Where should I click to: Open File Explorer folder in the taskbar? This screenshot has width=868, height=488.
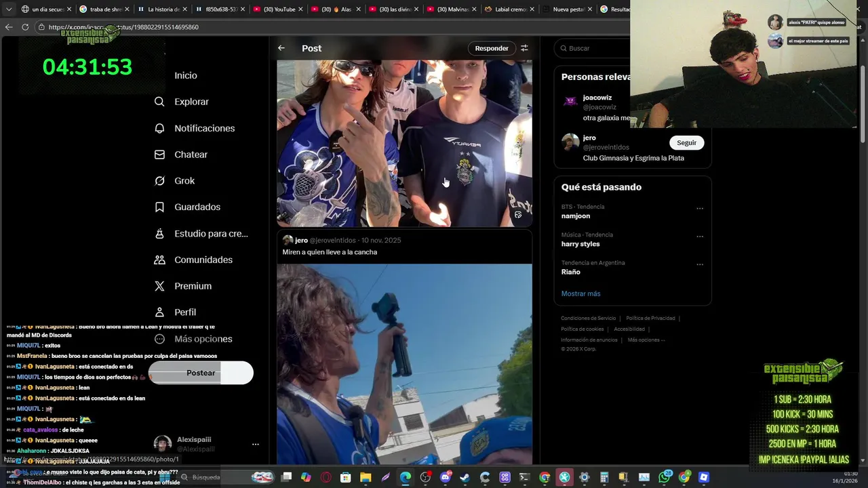pos(365,477)
